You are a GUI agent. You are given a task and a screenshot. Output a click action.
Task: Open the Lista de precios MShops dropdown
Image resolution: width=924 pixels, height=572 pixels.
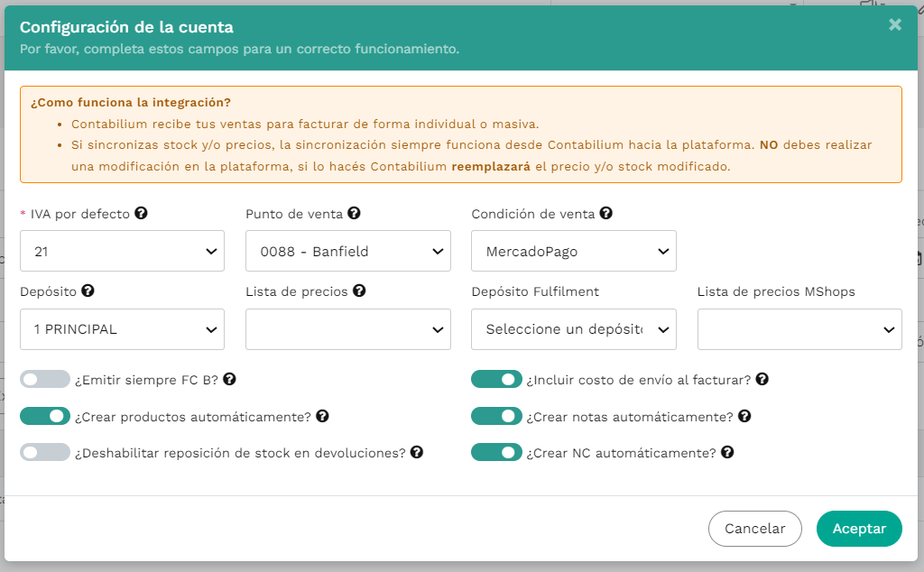pos(799,329)
